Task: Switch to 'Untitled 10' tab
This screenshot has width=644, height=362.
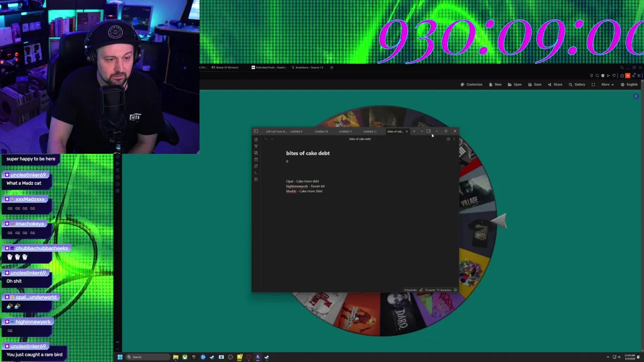Action: pyautogui.click(x=321, y=131)
